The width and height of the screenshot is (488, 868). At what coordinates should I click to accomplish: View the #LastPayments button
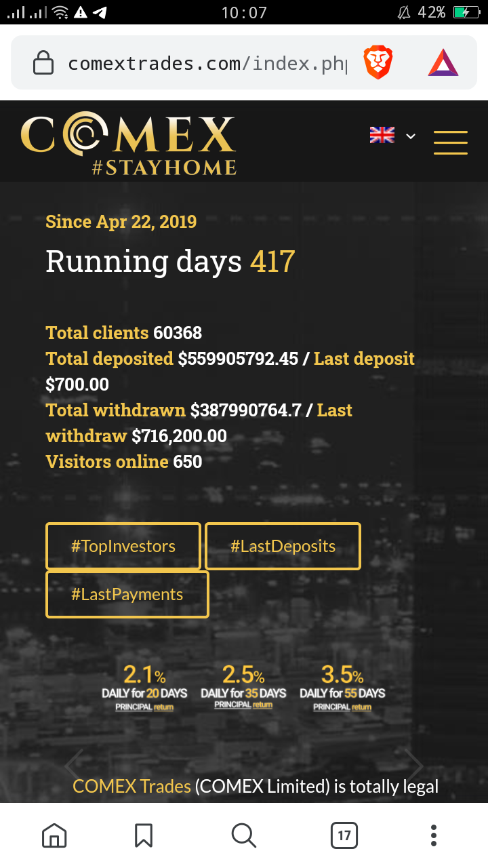point(127,594)
